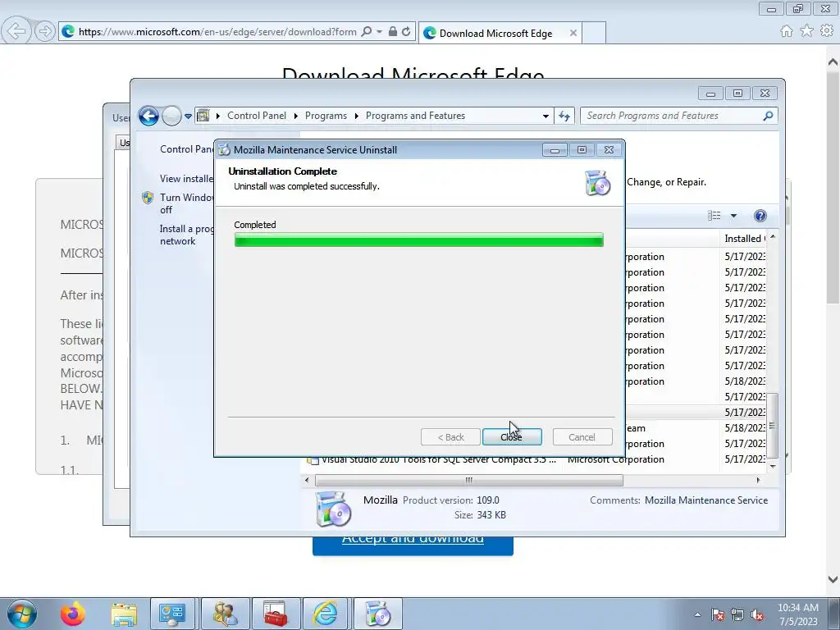Open Control Panel help button

point(760,216)
